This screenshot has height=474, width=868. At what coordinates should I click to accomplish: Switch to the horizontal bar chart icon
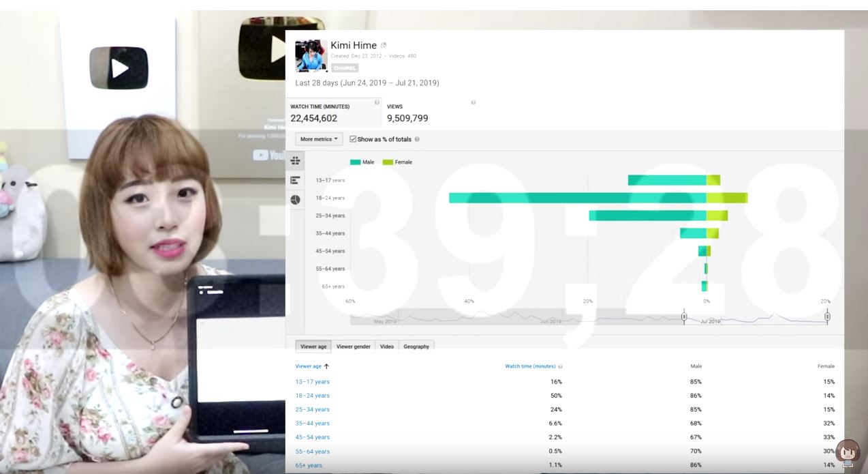[x=295, y=180]
